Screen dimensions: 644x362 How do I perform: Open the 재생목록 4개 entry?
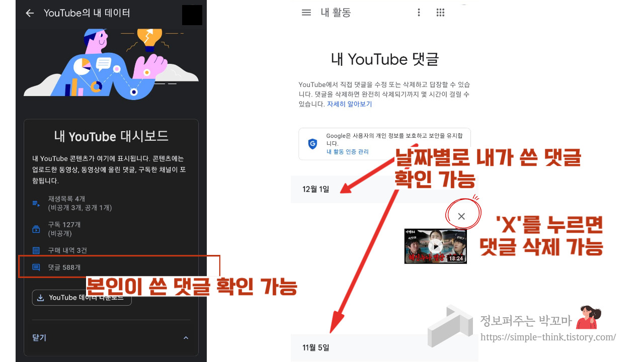point(80,203)
